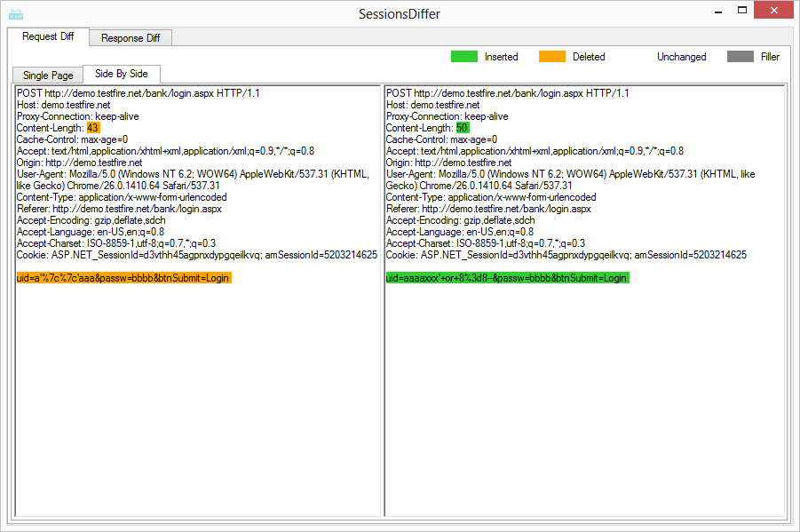The image size is (800, 532).
Task: Click the Unchanged legend label
Action: [681, 56]
